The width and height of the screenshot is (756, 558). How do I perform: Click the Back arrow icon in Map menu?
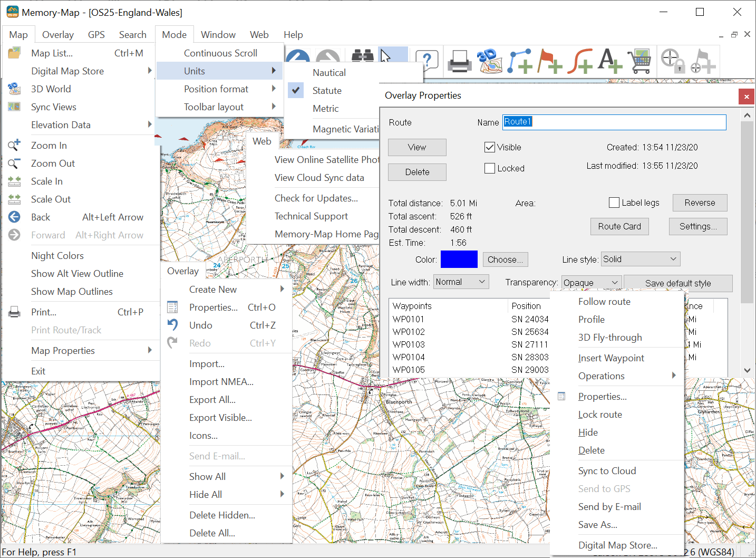pyautogui.click(x=14, y=217)
